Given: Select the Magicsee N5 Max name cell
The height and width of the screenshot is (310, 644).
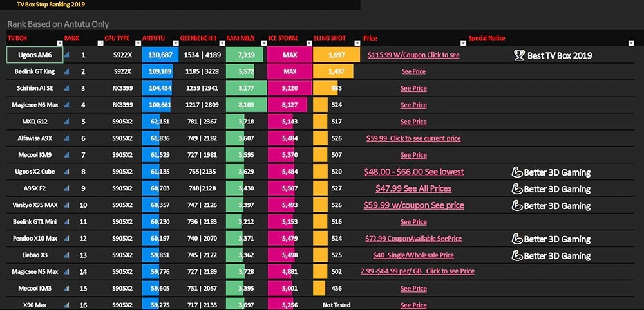Looking at the screenshot, I should coord(35,272).
